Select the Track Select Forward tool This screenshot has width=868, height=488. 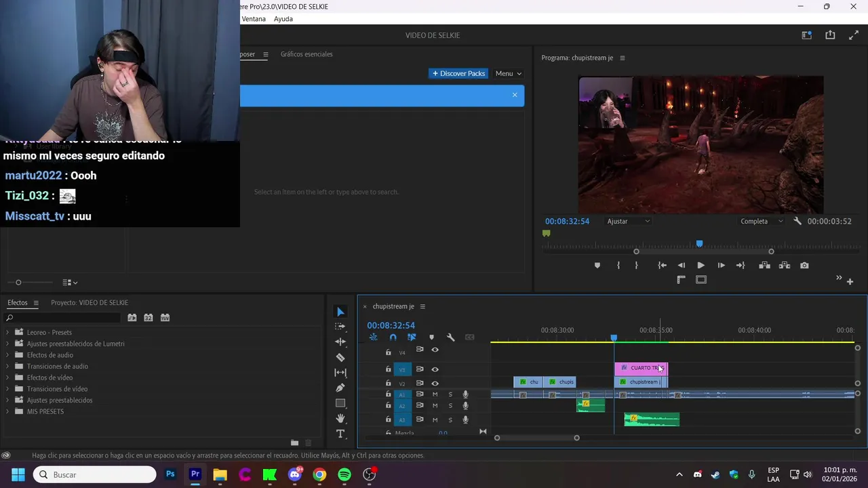tap(340, 327)
